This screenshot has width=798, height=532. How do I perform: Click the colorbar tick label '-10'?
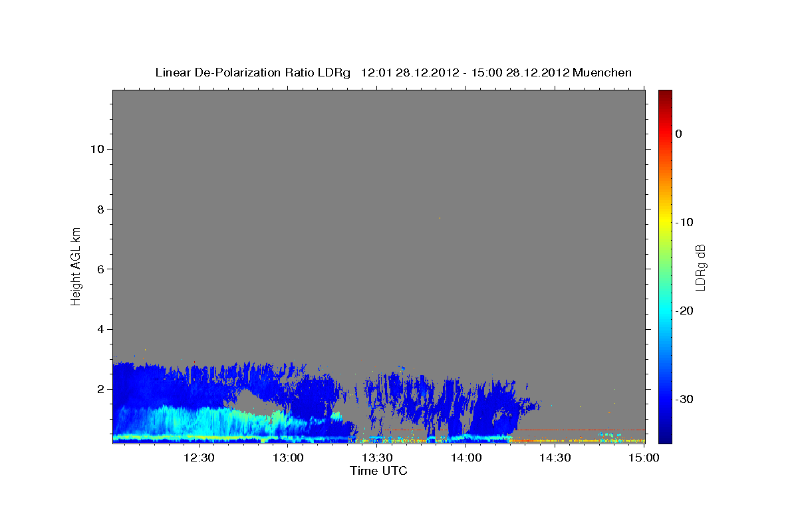[x=684, y=222]
